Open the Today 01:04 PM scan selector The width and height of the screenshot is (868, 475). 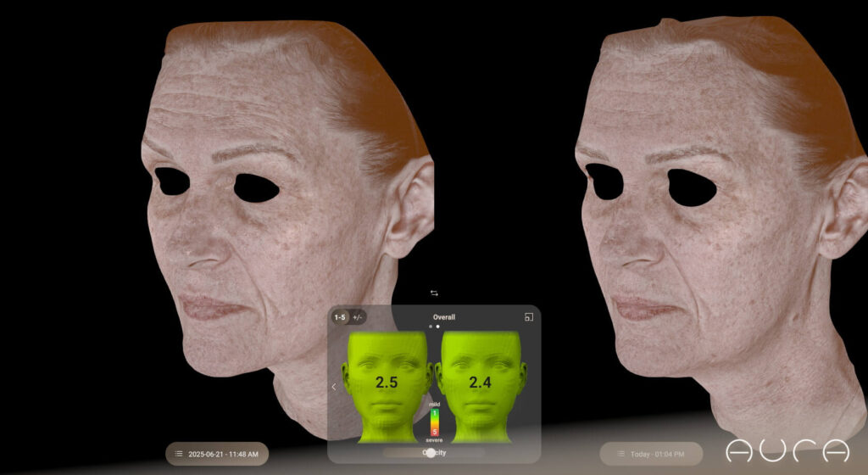(651, 454)
